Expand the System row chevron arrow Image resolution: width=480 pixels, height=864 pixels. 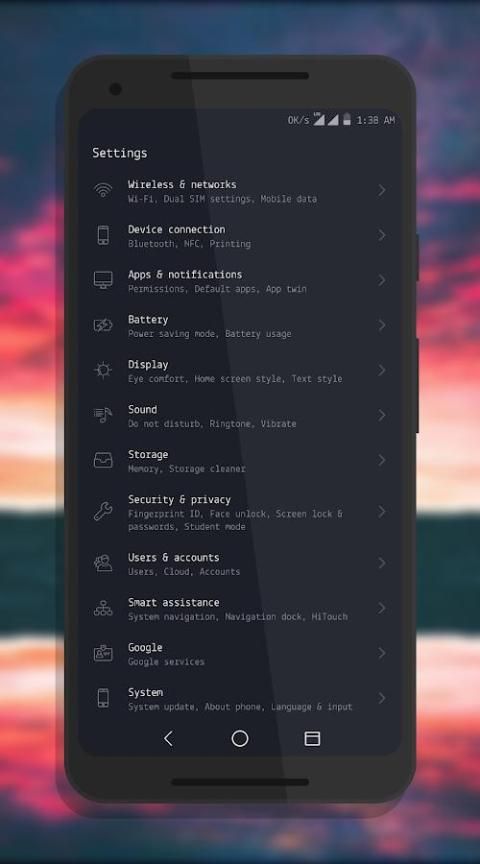tap(381, 698)
